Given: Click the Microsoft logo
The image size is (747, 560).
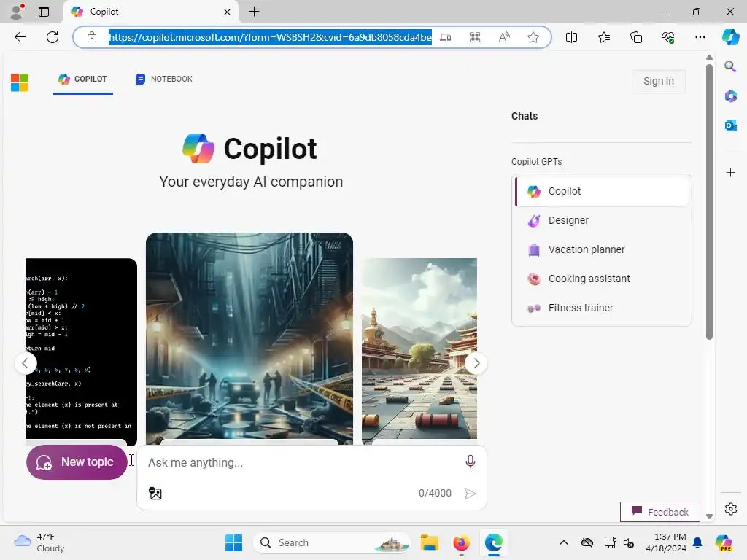Looking at the screenshot, I should click(x=20, y=82).
